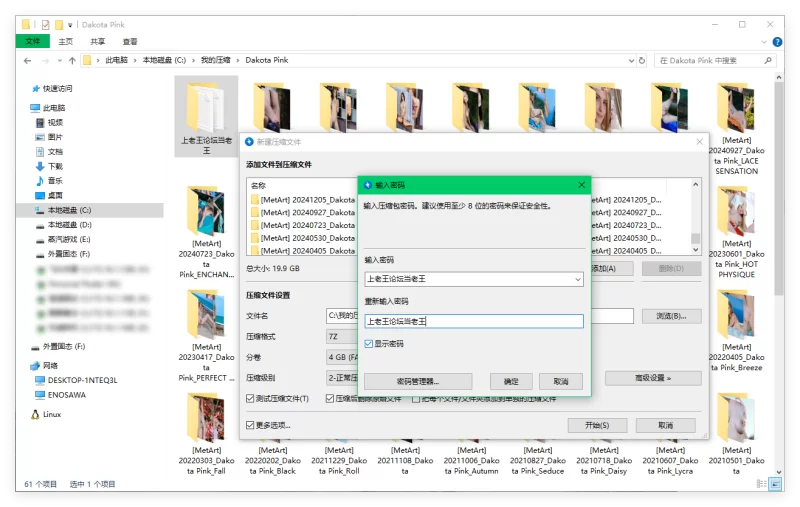Viewport: 800px width, 507px height.
Task: Switch to large icons view in status bar
Action: point(776,484)
